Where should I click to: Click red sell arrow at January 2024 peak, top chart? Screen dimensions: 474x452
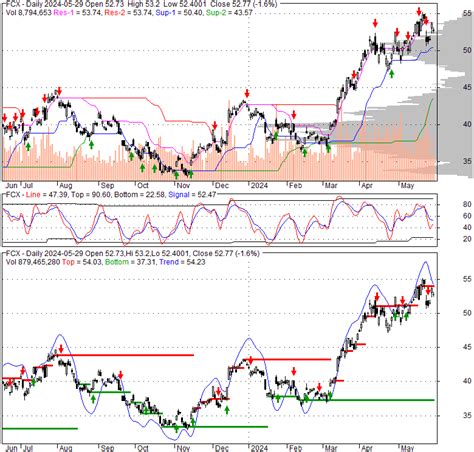[x=247, y=93]
